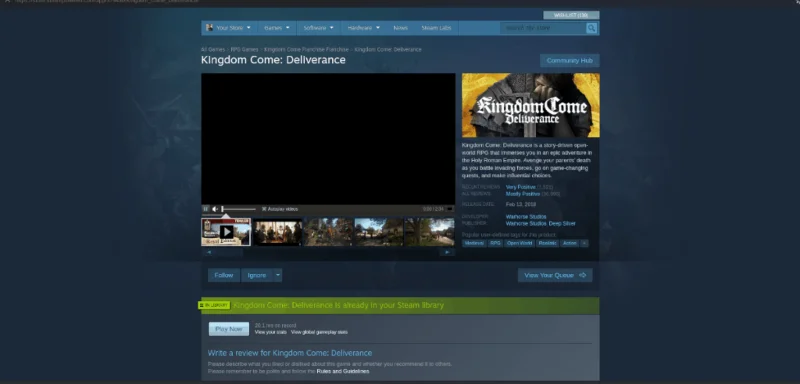Screen dimensions: 800x384
Task: Expand the Games menu
Action: [x=277, y=28]
